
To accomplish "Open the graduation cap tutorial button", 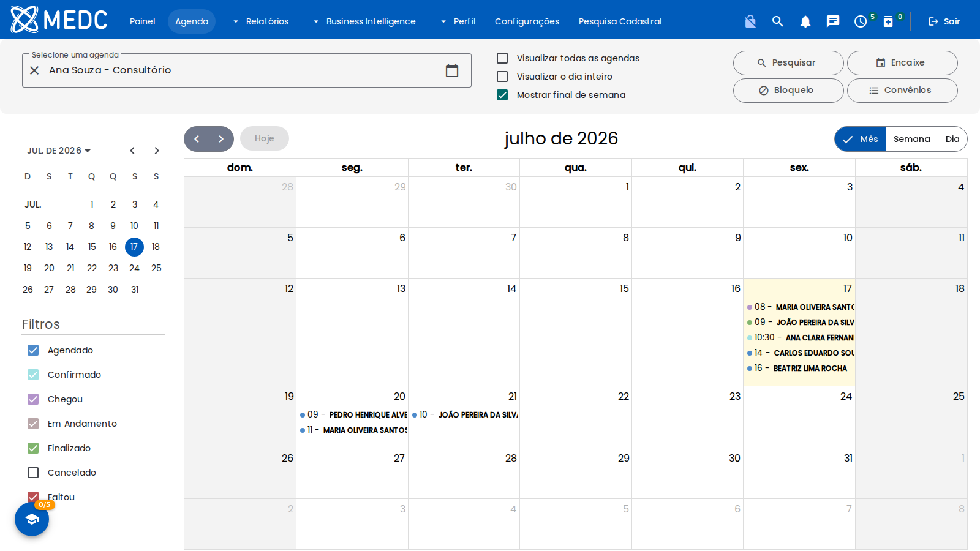I will (x=32, y=519).
